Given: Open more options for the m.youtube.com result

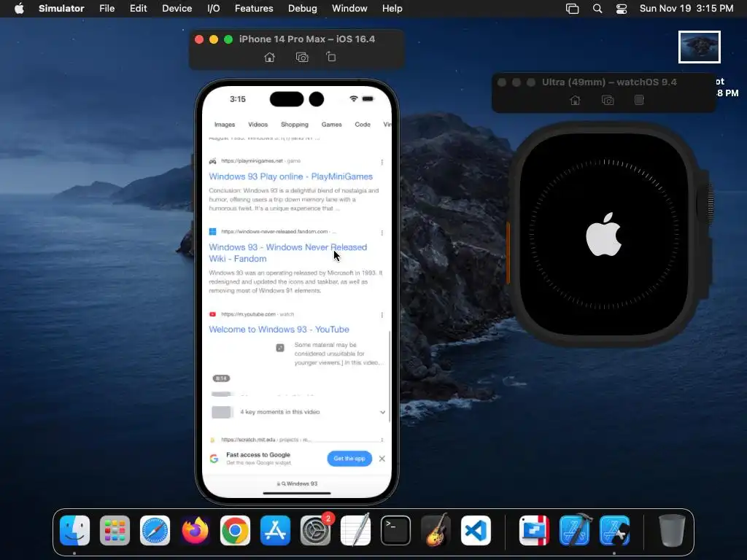Looking at the screenshot, I should tap(382, 315).
